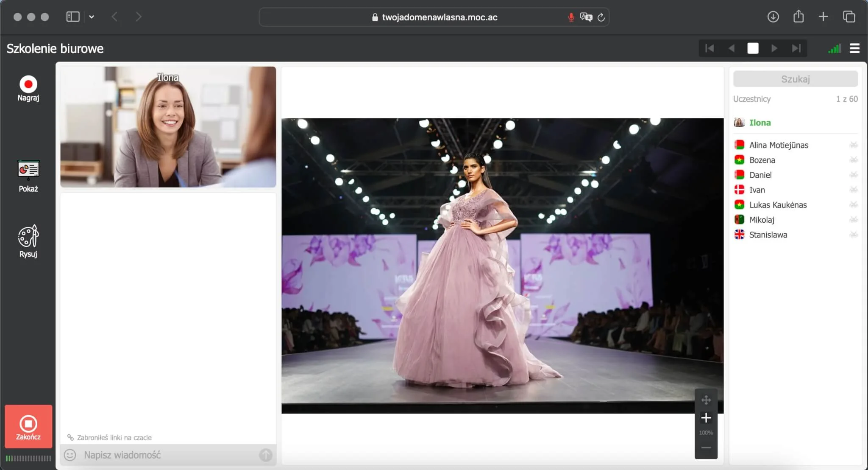Screen dimensions: 868x470
Task: Click the emoji smiley icon in chat
Action: [x=70, y=455]
